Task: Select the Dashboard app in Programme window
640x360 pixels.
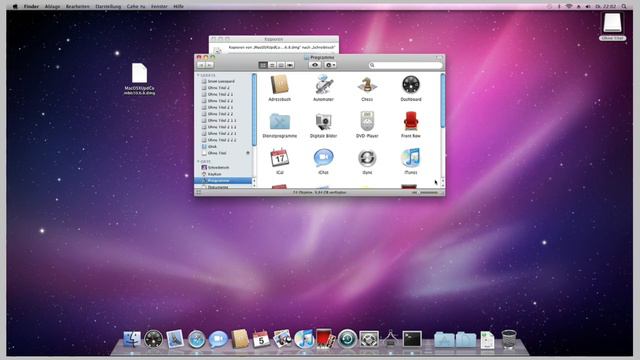Action: point(411,85)
